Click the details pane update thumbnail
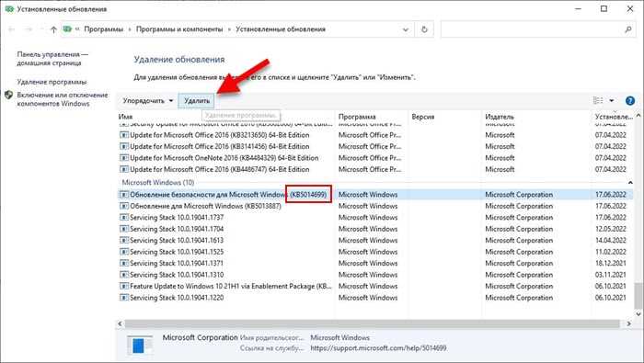This screenshot has height=363, width=644. click(x=140, y=345)
